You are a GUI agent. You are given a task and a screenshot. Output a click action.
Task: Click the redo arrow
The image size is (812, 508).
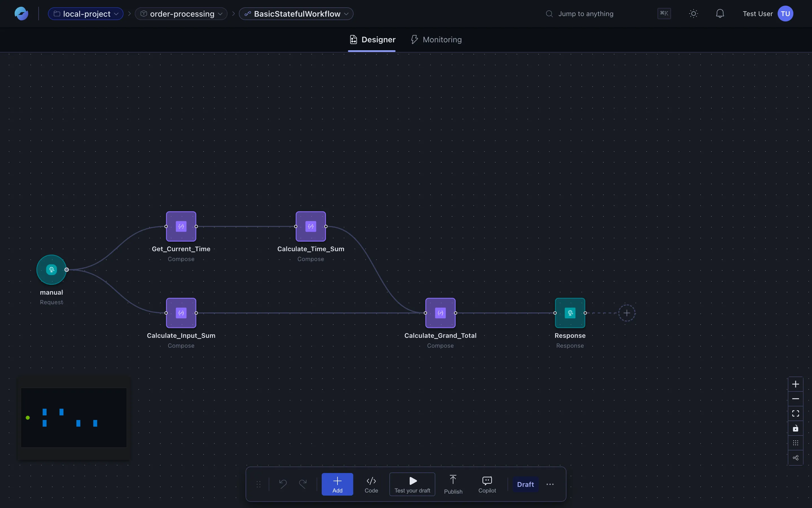click(303, 484)
